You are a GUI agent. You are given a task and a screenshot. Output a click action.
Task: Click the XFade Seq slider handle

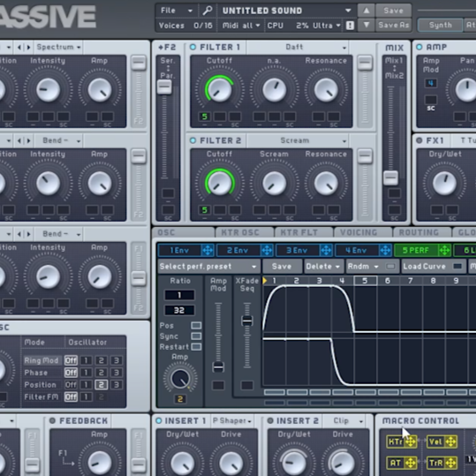point(247,321)
